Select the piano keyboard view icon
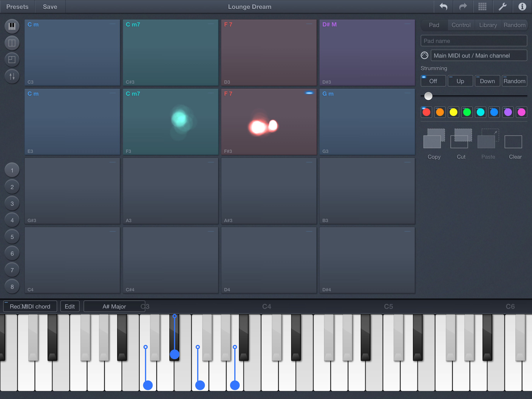532x399 pixels. (x=12, y=26)
